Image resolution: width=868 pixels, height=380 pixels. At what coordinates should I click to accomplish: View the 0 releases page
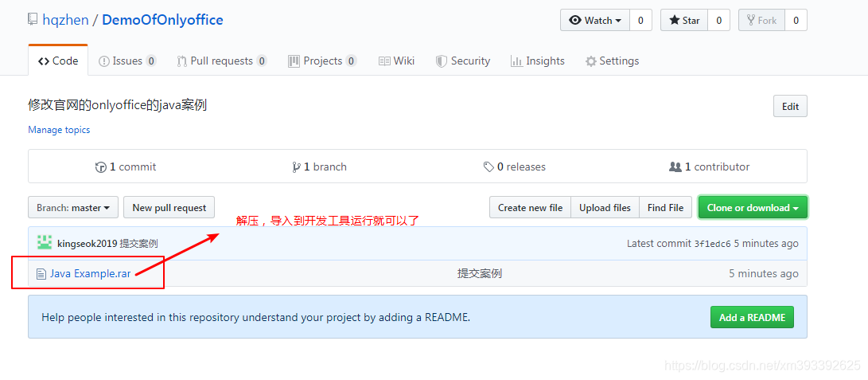515,166
